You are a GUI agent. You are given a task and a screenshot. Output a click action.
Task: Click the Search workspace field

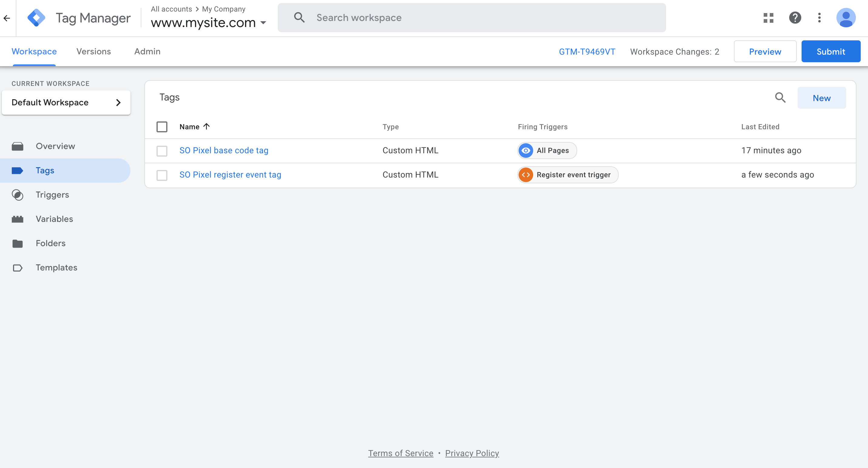tap(472, 18)
